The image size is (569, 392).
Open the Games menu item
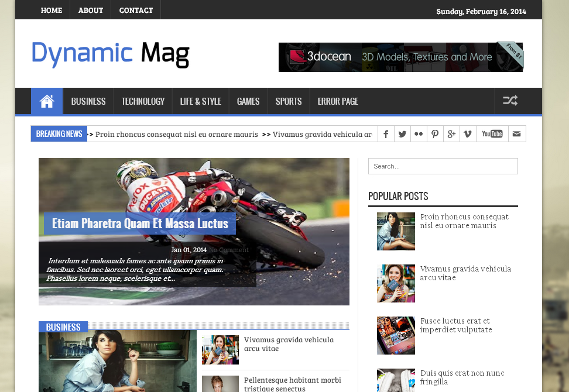248,101
